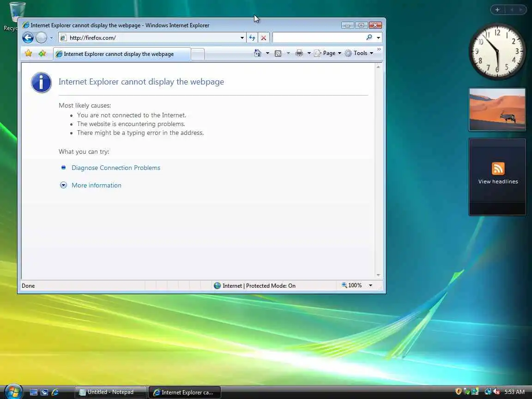
Task: Open the Favorites Center star
Action: [x=29, y=53]
